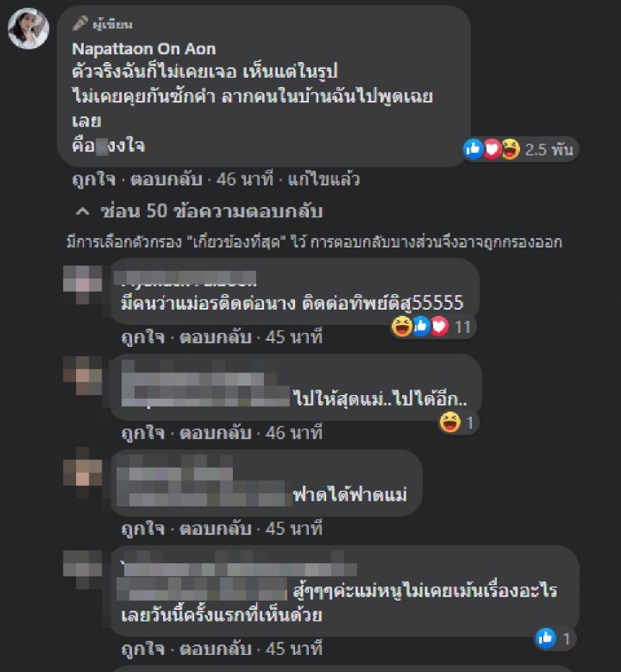Viewport: 621px width, 672px height.
Task: Click blurred avatar of the first reply
Action: [x=82, y=285]
